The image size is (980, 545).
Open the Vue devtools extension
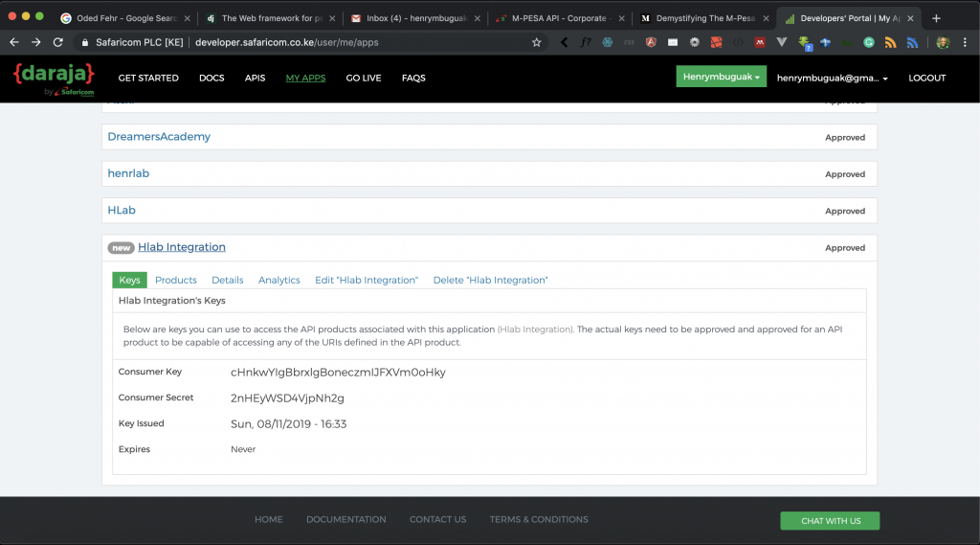pos(781,42)
